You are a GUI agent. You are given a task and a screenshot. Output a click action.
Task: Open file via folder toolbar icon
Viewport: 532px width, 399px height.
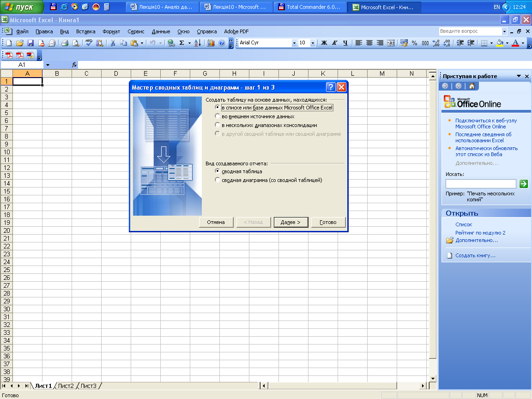(20, 43)
